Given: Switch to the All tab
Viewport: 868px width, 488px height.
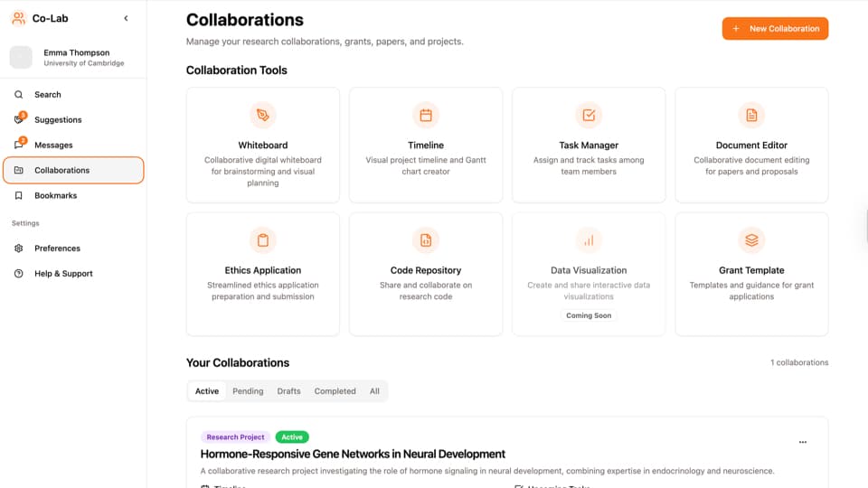Looking at the screenshot, I should click(374, 391).
